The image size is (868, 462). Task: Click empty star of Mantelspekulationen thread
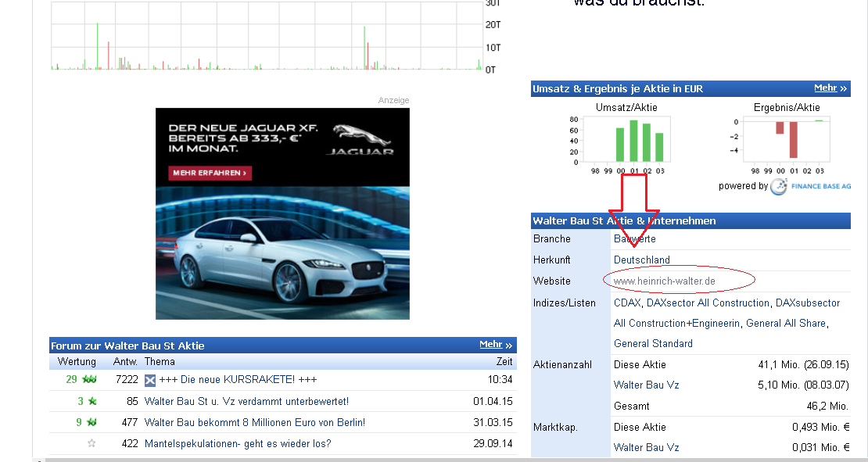coord(92,443)
